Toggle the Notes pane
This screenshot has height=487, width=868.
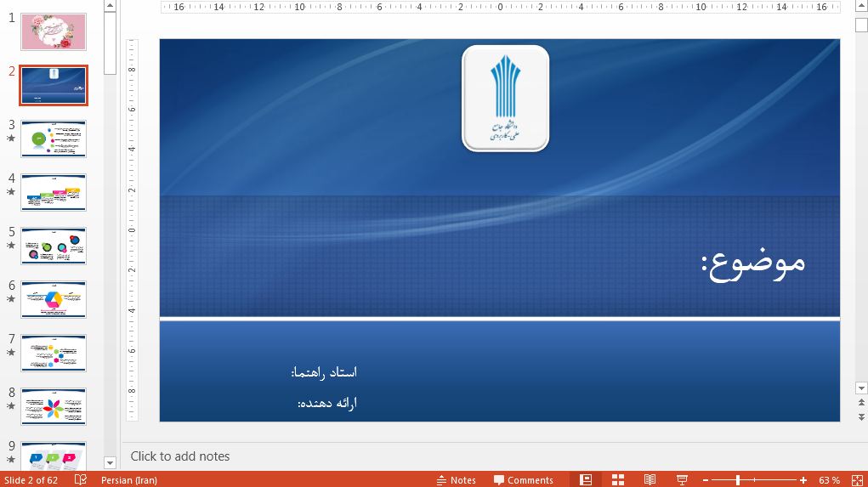point(456,480)
